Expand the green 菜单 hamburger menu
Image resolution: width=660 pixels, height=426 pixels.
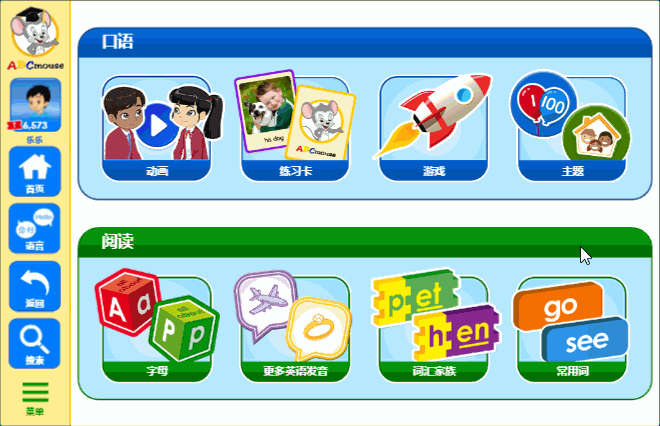(35, 398)
